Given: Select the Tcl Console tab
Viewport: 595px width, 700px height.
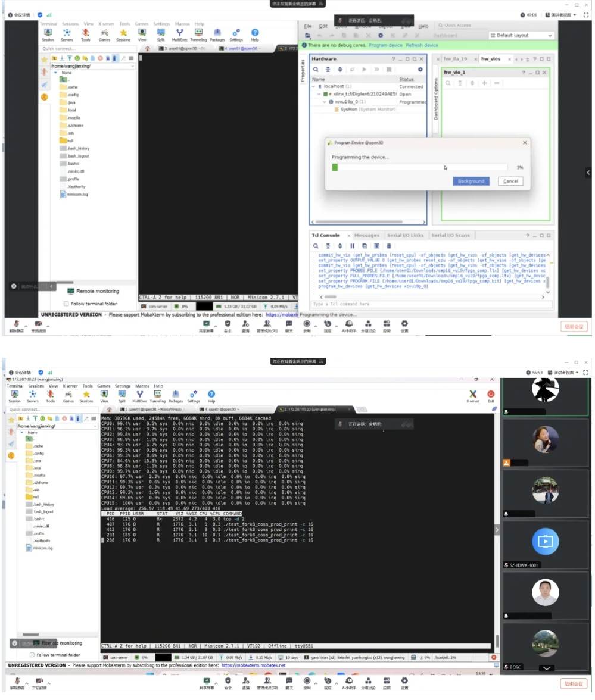Looking at the screenshot, I should (x=326, y=235).
